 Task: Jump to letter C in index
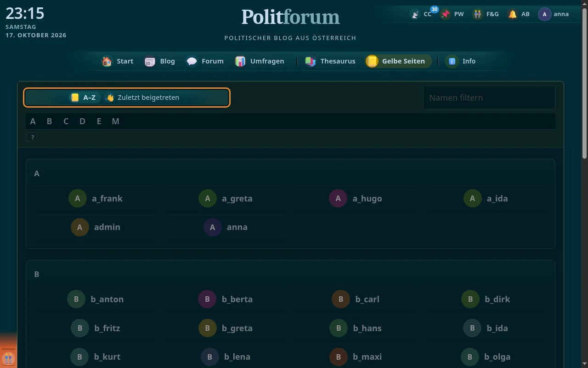pos(66,121)
